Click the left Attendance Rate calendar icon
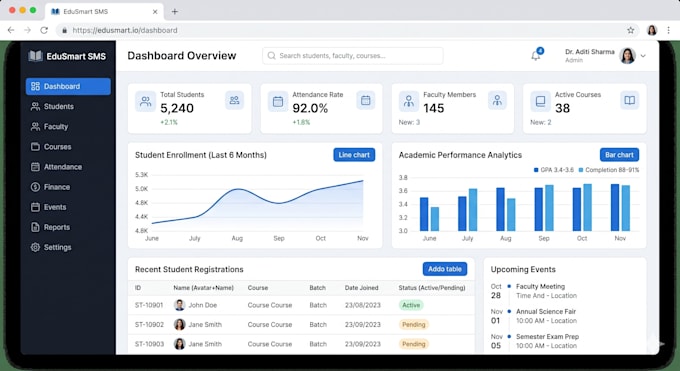The image size is (680, 371). tap(278, 102)
